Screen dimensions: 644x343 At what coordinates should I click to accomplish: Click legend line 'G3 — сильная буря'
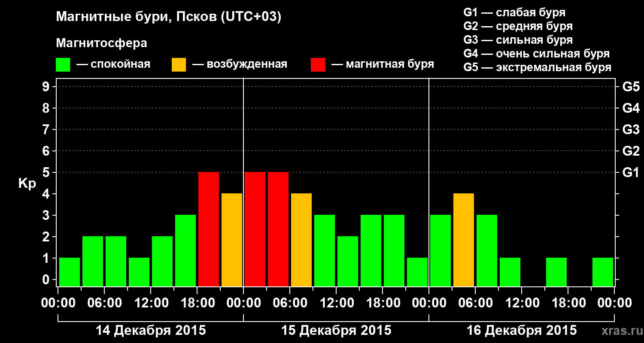pyautogui.click(x=518, y=40)
